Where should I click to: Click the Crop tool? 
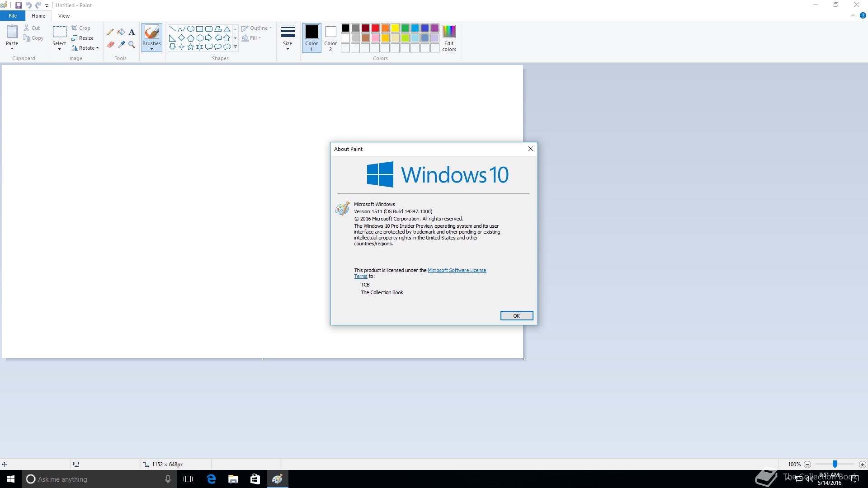(81, 28)
